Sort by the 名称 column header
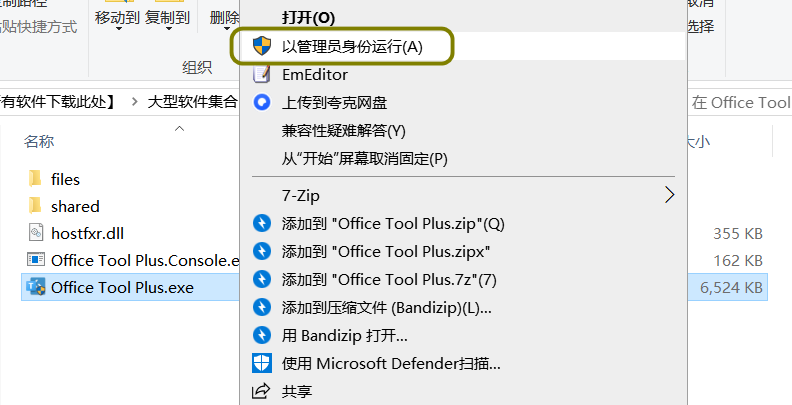 [39, 141]
